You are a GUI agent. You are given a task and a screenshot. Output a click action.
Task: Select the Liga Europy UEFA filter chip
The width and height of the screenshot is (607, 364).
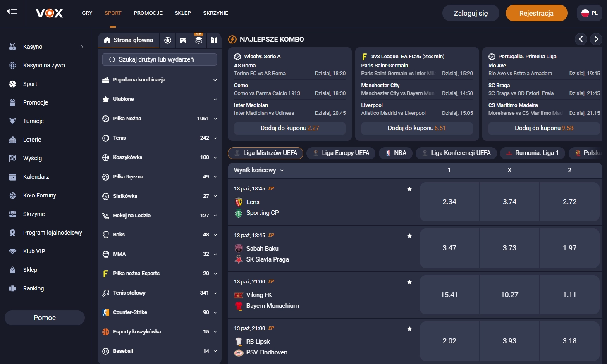[x=341, y=153]
